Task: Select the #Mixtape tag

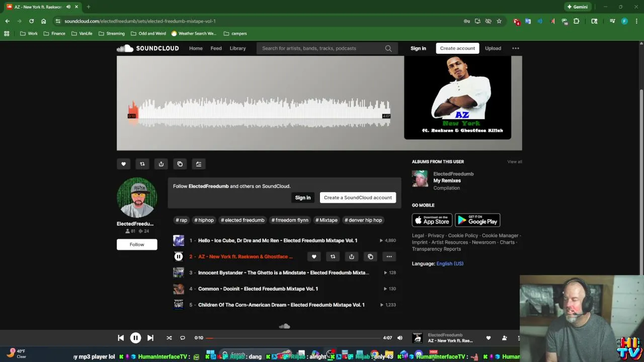Action: (x=327, y=220)
